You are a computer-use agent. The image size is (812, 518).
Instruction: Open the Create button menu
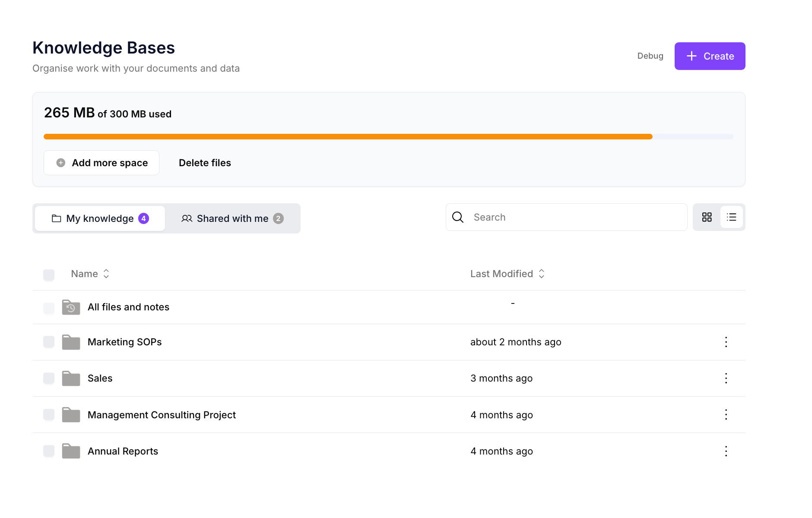(710, 56)
